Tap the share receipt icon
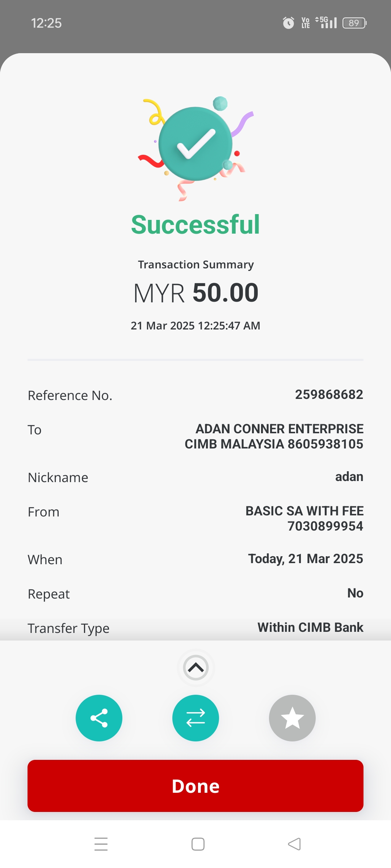 (x=99, y=718)
